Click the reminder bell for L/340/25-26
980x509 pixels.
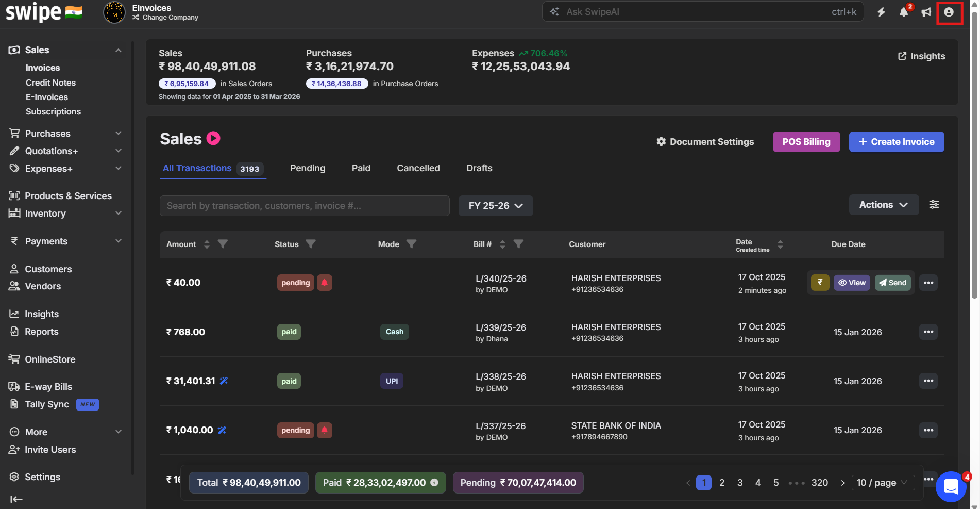click(x=325, y=283)
